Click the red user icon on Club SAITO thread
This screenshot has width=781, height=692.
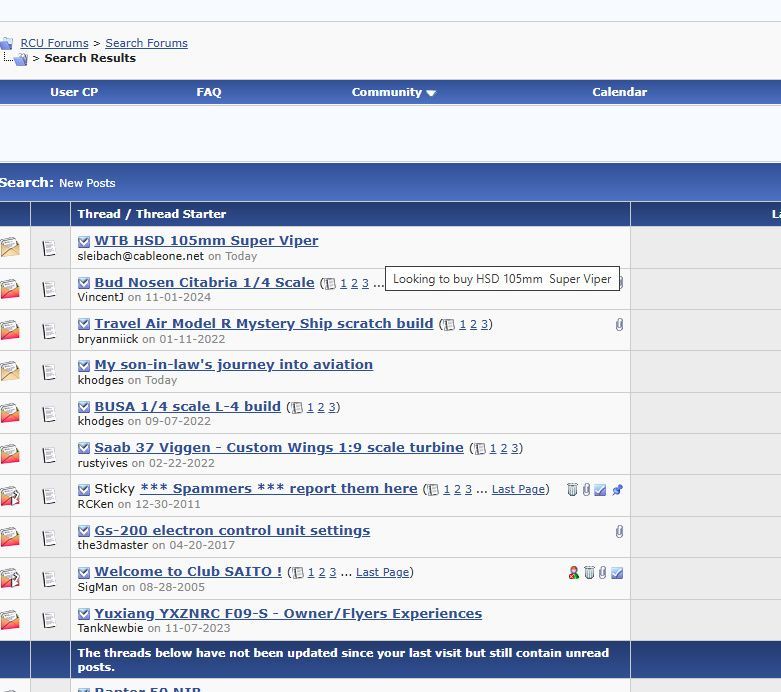click(x=573, y=573)
